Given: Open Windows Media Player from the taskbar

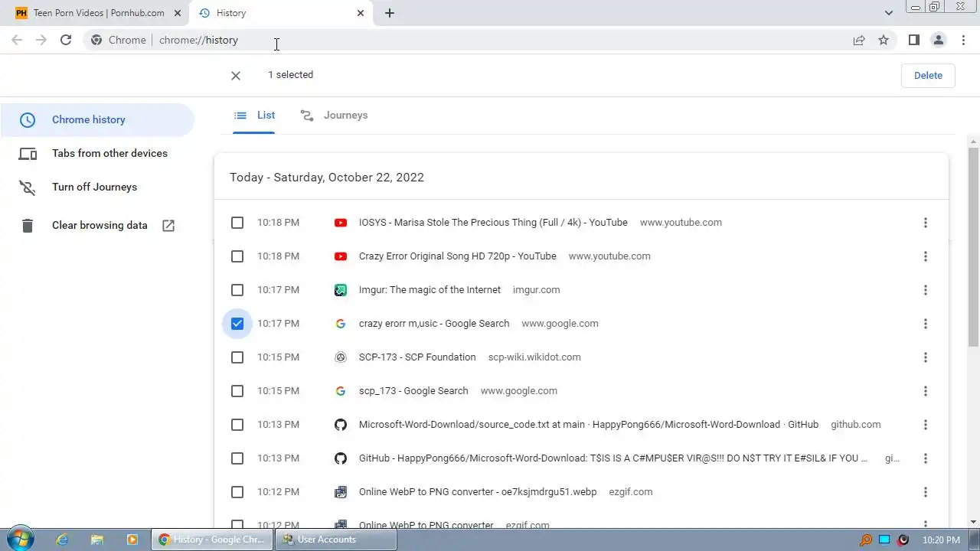Looking at the screenshot, I should coord(132,540).
